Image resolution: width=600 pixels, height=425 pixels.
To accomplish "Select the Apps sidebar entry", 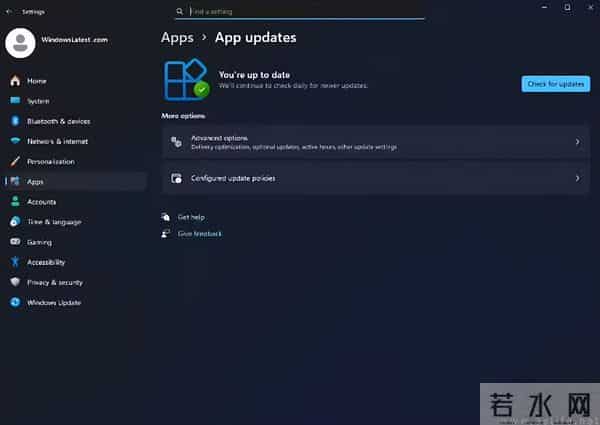I will (76, 182).
